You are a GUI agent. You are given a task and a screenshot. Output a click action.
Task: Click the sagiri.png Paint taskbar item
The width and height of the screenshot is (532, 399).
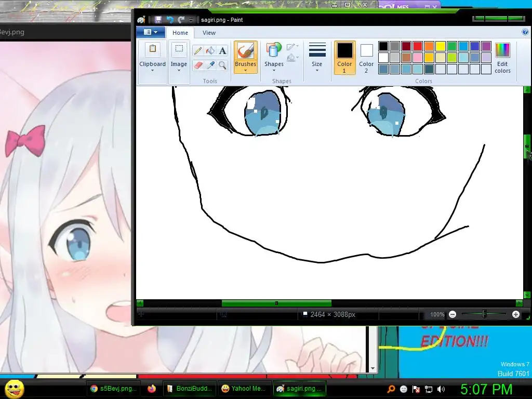point(300,389)
